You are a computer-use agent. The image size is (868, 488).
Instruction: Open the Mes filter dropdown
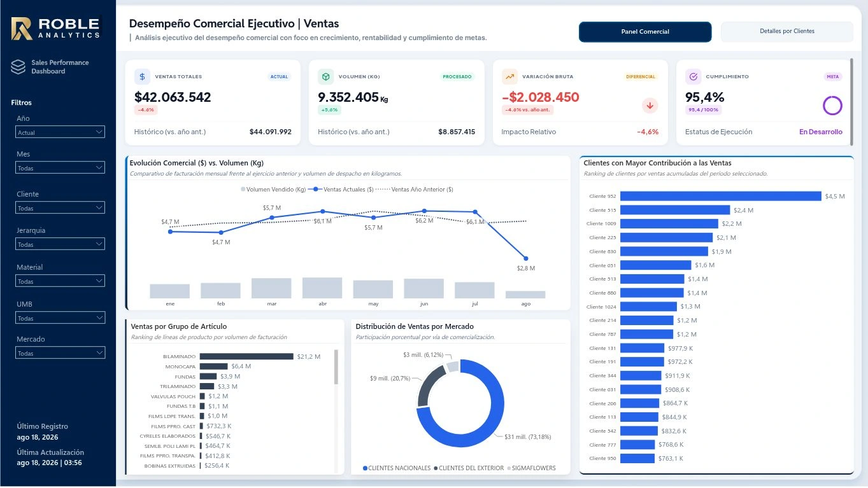pyautogui.click(x=60, y=168)
